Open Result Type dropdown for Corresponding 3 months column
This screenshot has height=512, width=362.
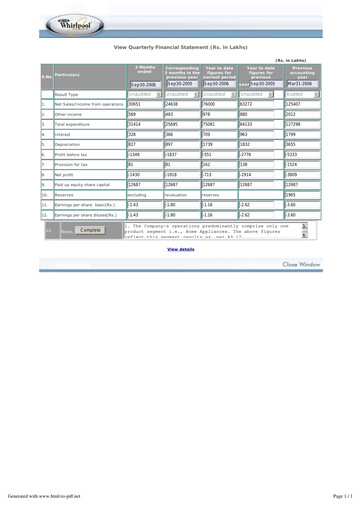click(x=182, y=95)
